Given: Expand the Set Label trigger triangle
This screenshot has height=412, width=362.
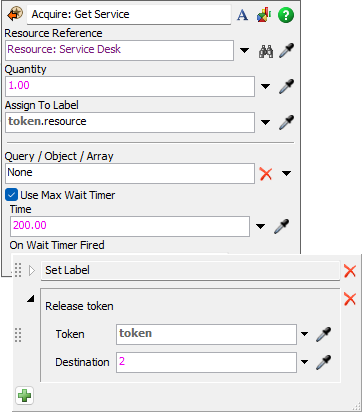Looking at the screenshot, I should (32, 270).
